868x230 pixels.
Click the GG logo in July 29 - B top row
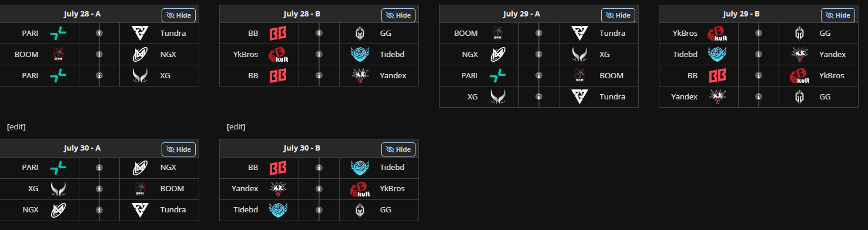click(x=799, y=34)
